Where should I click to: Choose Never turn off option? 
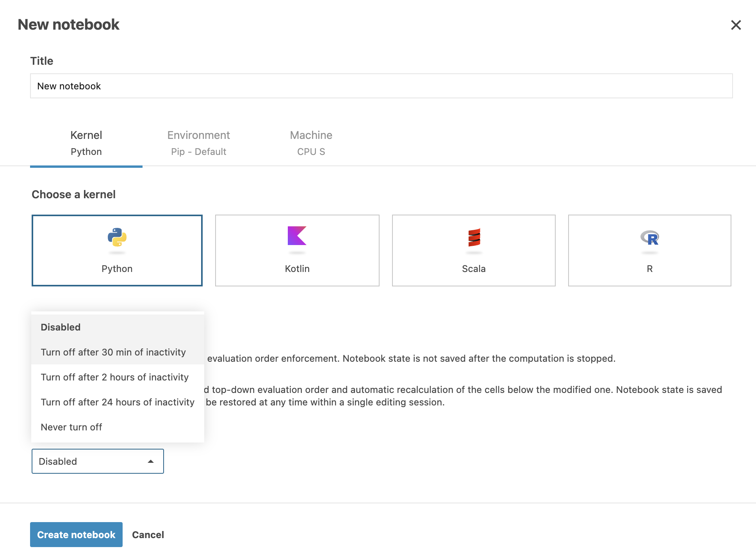pyautogui.click(x=71, y=427)
